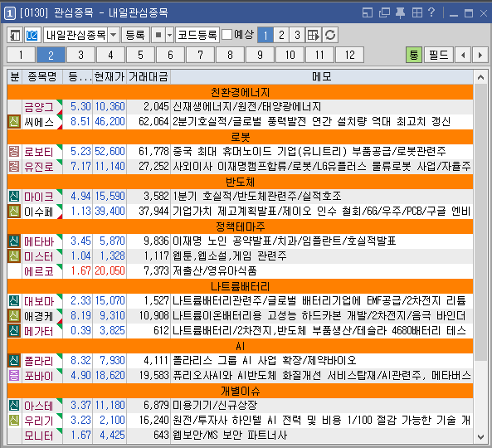Screen dimensions: 492x448
Task: Click the 경 badge on 유진로 row
Action: pos(14,166)
